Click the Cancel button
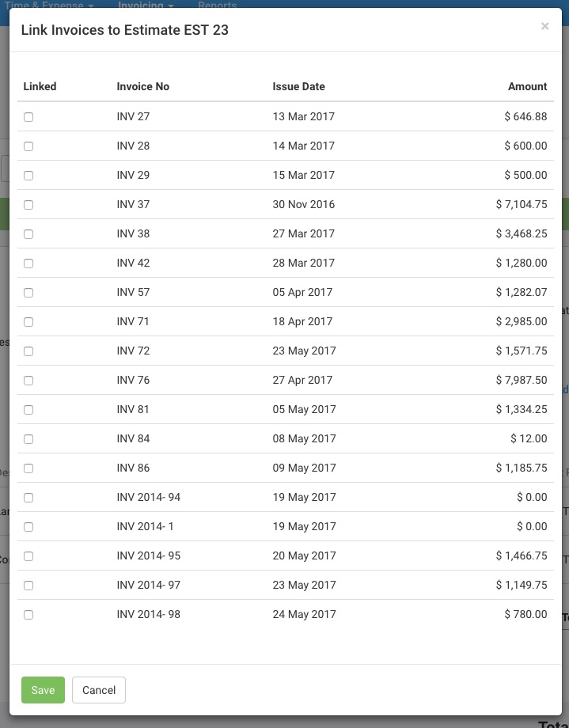Viewport: 569px width, 728px height. [x=99, y=690]
